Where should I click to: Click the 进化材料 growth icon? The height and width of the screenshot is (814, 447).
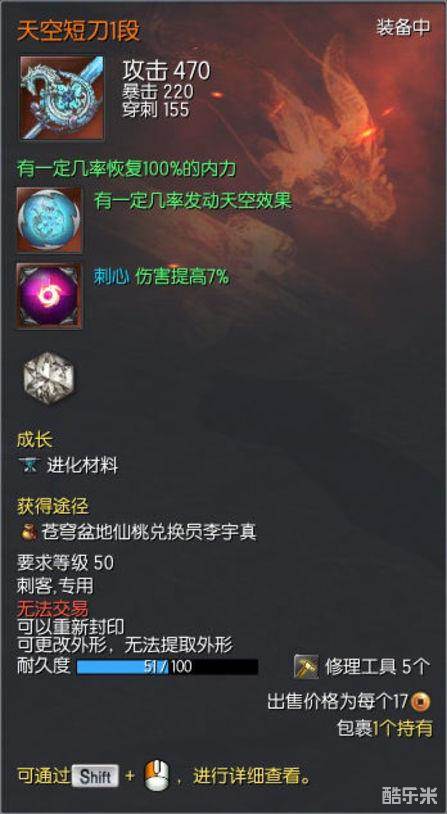pyautogui.click(x=30, y=466)
